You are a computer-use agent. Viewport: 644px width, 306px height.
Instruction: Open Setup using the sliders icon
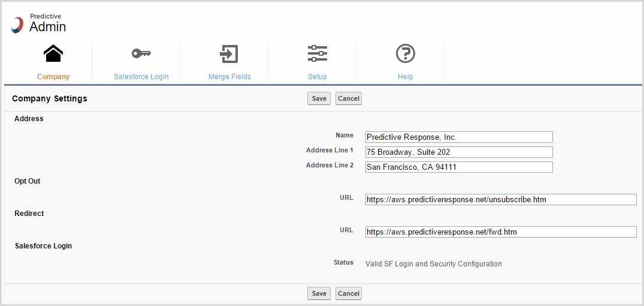(x=317, y=54)
